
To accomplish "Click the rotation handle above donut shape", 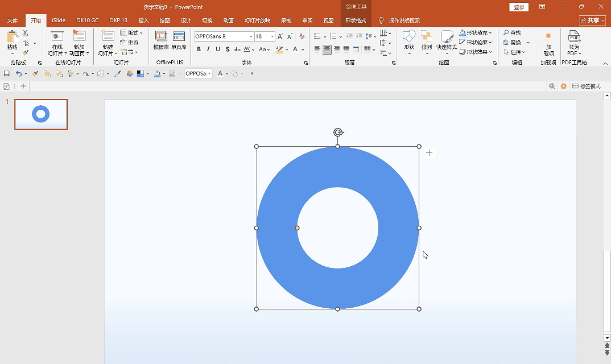I will pyautogui.click(x=338, y=133).
